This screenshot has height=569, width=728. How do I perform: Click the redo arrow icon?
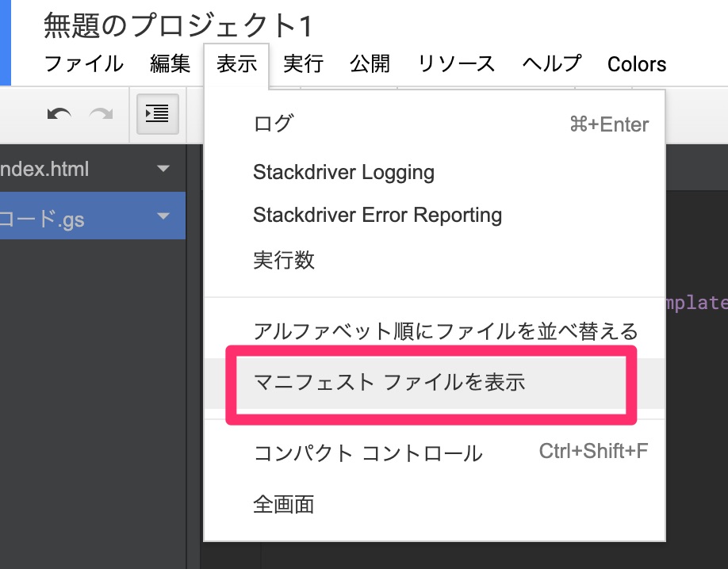[x=101, y=114]
